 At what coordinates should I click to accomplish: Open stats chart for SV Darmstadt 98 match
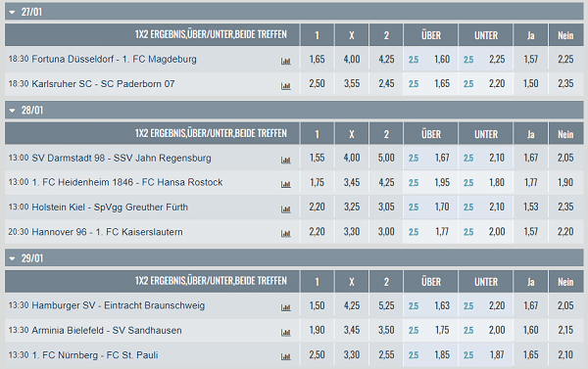(x=286, y=160)
